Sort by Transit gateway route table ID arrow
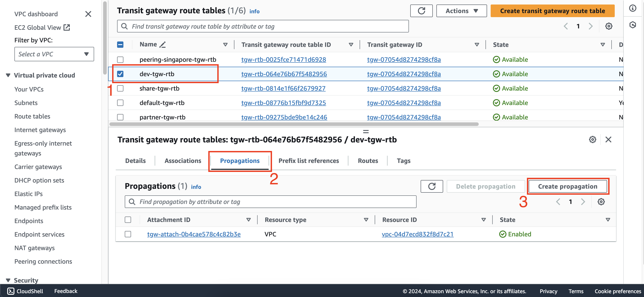The height and width of the screenshot is (297, 644). (x=351, y=45)
